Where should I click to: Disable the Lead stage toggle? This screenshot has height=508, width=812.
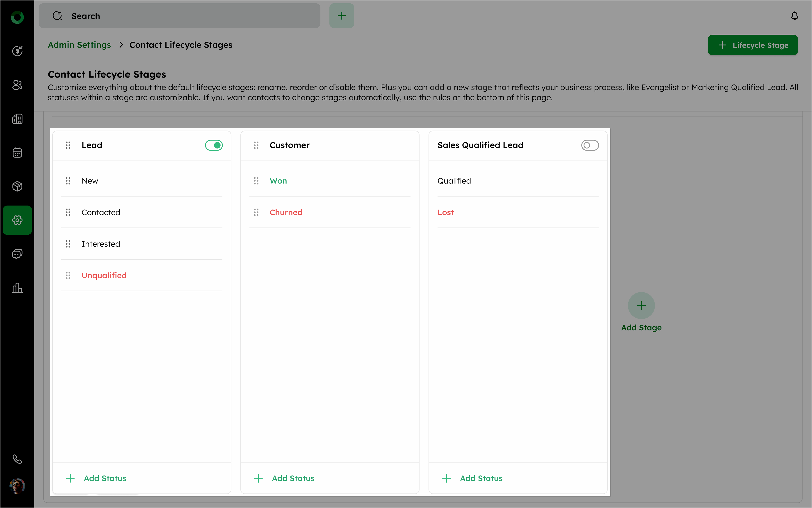click(x=214, y=145)
